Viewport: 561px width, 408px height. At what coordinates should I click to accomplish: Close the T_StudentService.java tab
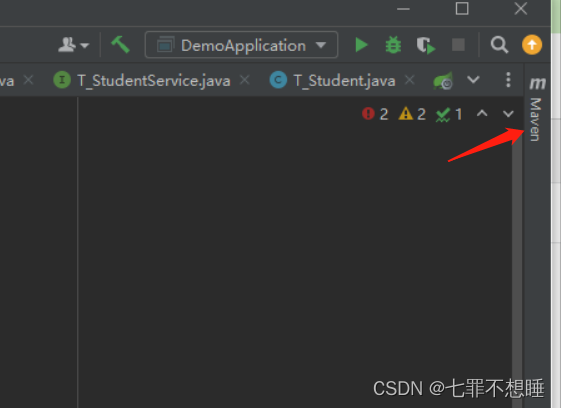point(245,80)
